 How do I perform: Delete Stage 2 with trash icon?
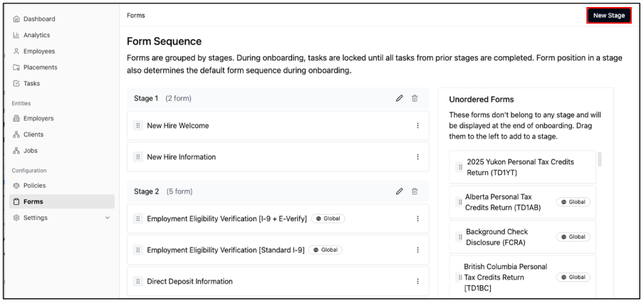(x=415, y=191)
